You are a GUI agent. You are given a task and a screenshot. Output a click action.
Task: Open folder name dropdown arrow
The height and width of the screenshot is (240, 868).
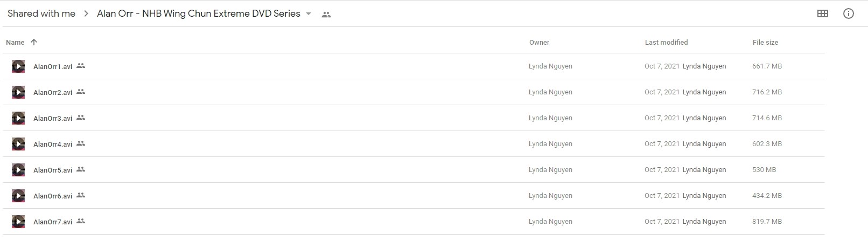pos(309,14)
